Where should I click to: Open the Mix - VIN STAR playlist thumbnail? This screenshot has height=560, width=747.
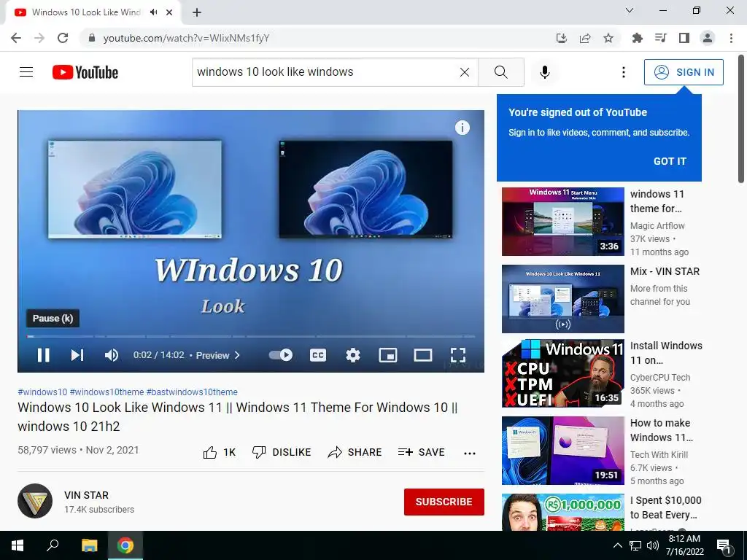[563, 298]
